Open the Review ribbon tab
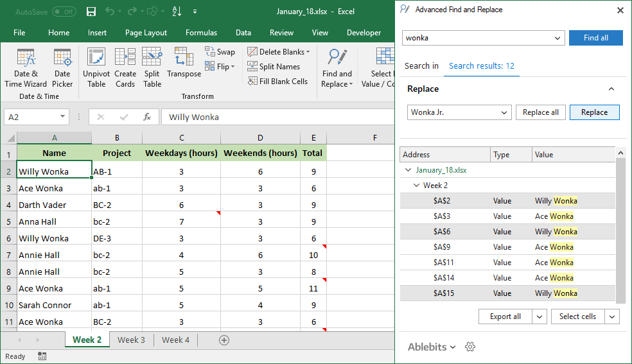Viewport: 632px width, 364px height. (281, 33)
